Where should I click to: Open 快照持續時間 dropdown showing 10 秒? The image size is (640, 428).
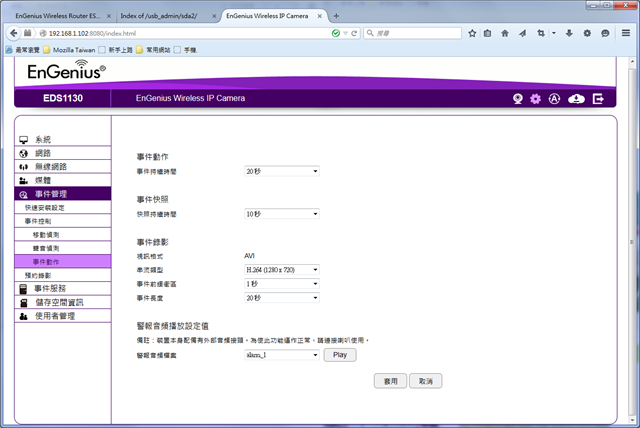[x=282, y=214]
